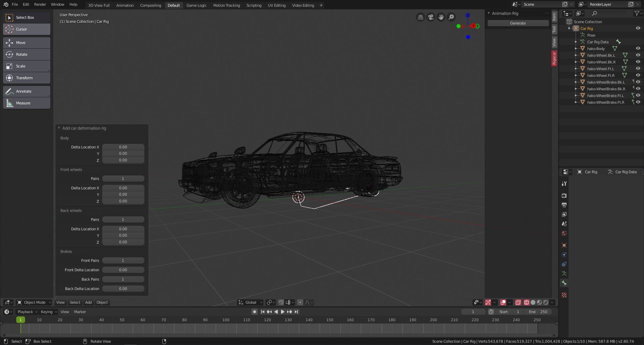Open the Render menu

pos(40,4)
